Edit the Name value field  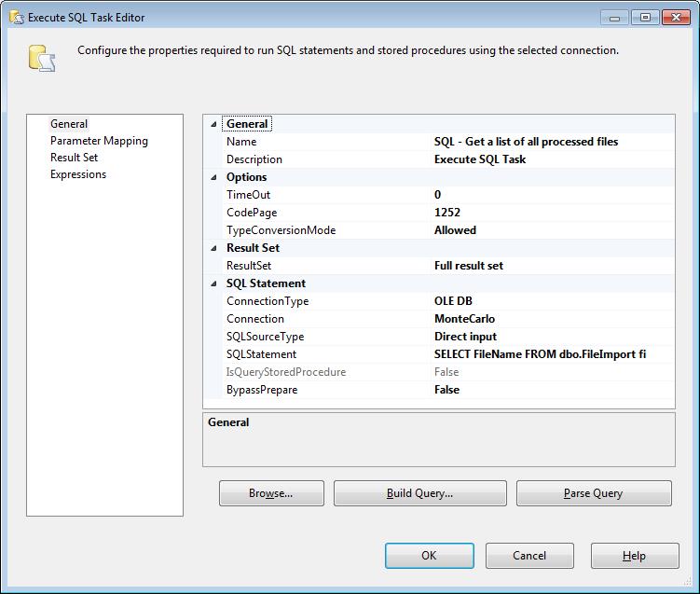552,142
